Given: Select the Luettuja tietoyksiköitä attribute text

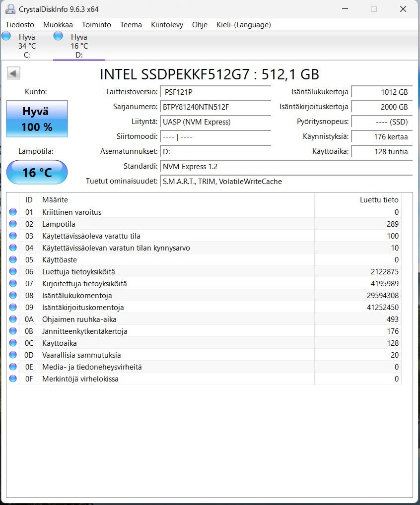Looking at the screenshot, I should pyautogui.click(x=78, y=272).
